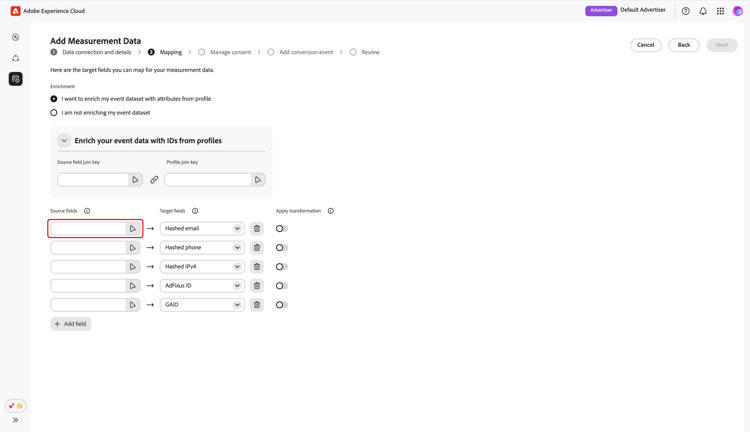Screen dimensions: 750x432
Task: Select the highlighted data sidebar icon
Action: [x=15, y=79]
